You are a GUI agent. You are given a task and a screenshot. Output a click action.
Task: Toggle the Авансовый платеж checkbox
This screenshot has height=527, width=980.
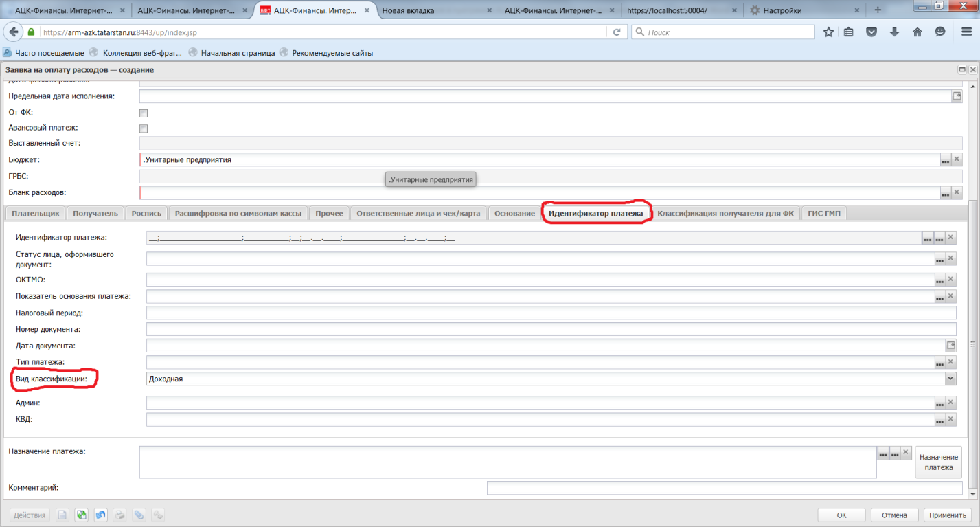click(144, 128)
